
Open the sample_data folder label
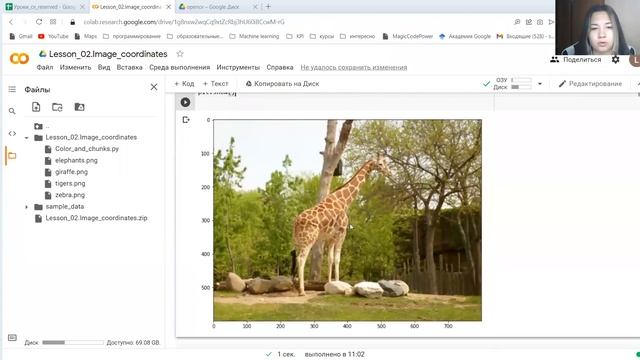click(x=64, y=207)
